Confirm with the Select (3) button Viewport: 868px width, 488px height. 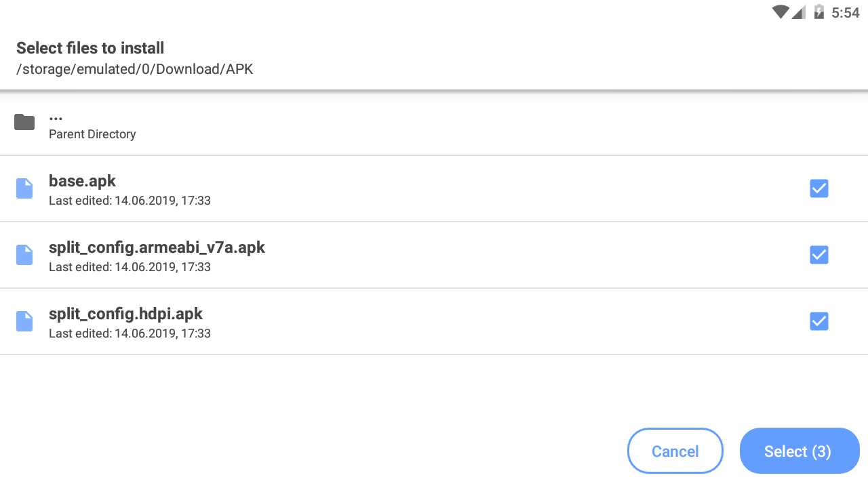(799, 451)
